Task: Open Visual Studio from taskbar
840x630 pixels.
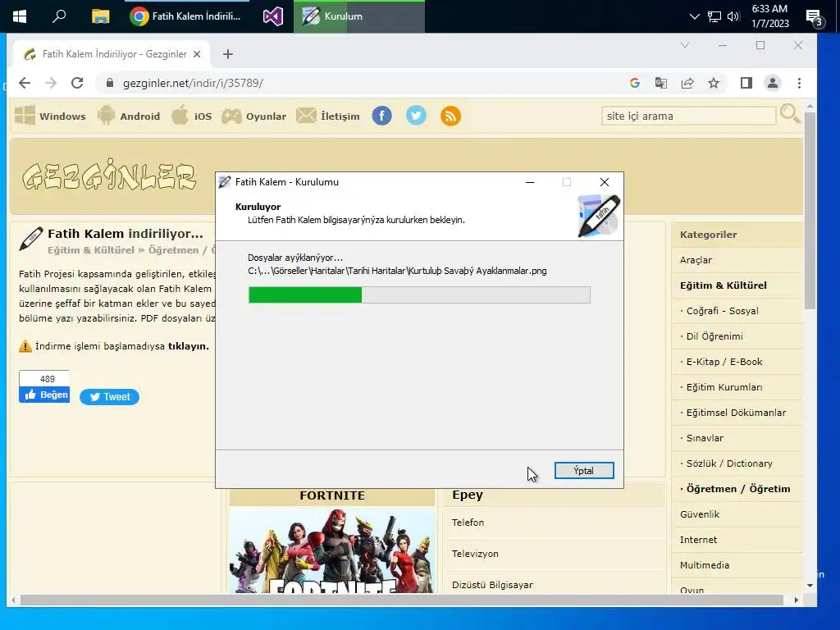Action: [272, 16]
